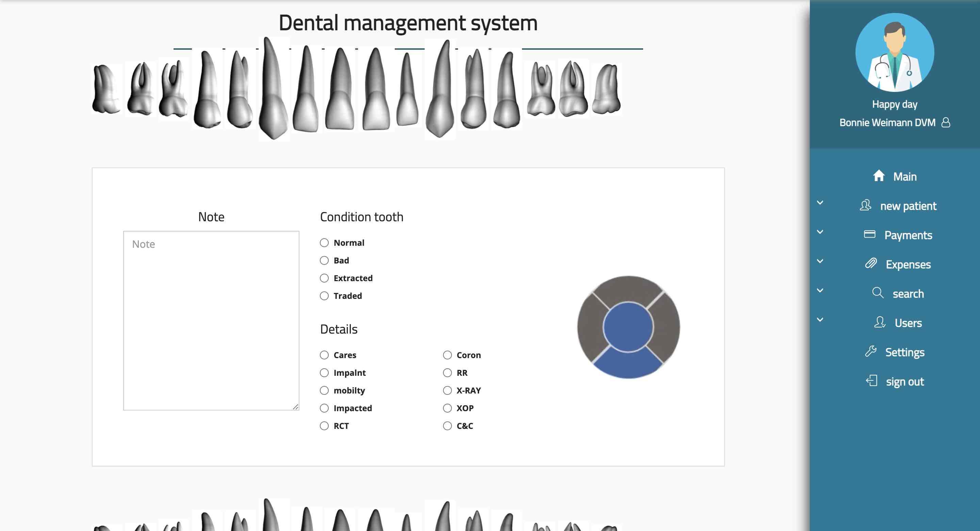The width and height of the screenshot is (980, 531).
Task: Select the Extracted condition radio button
Action: [x=324, y=278]
